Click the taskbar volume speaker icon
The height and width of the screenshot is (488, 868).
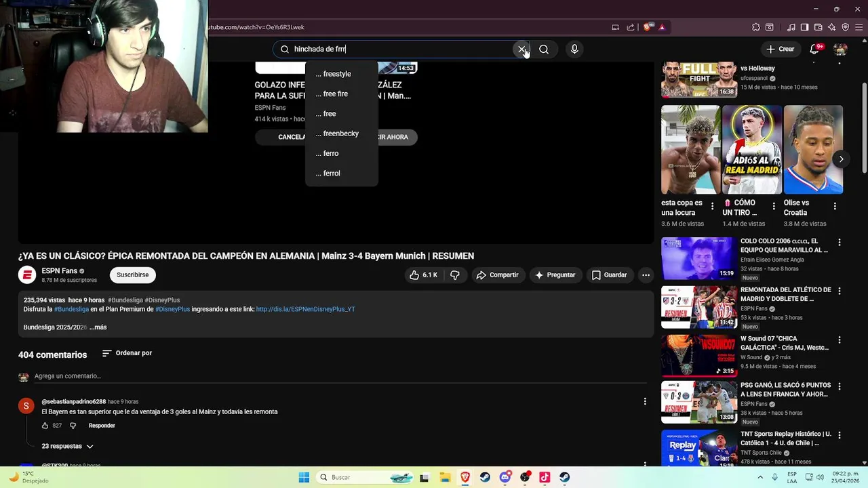pos(819,477)
